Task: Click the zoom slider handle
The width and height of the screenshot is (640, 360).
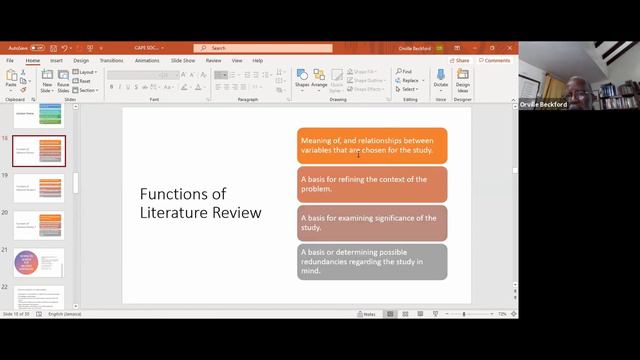Action: [464, 314]
